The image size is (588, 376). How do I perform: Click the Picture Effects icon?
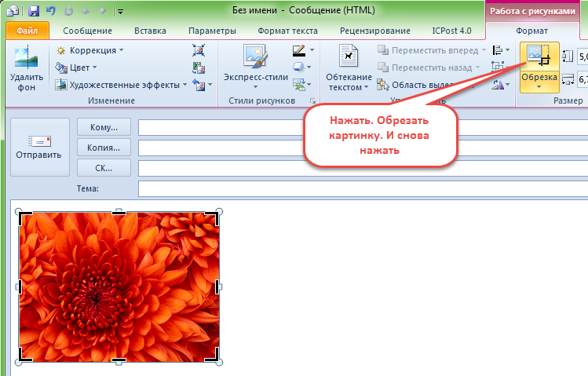click(298, 67)
